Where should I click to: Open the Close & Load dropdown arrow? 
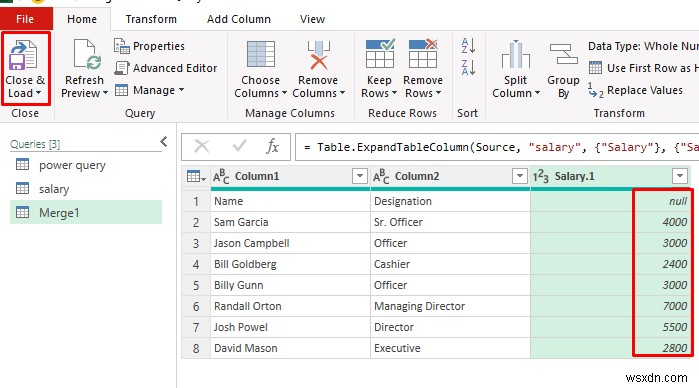(38, 93)
